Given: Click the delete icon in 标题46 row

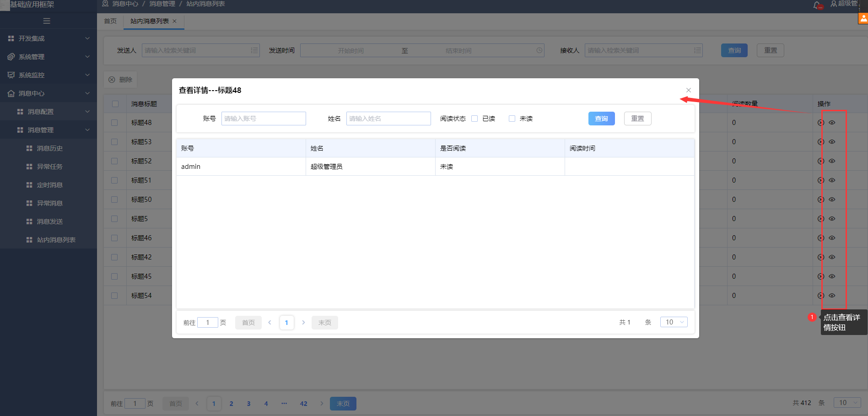Looking at the screenshot, I should [x=821, y=238].
